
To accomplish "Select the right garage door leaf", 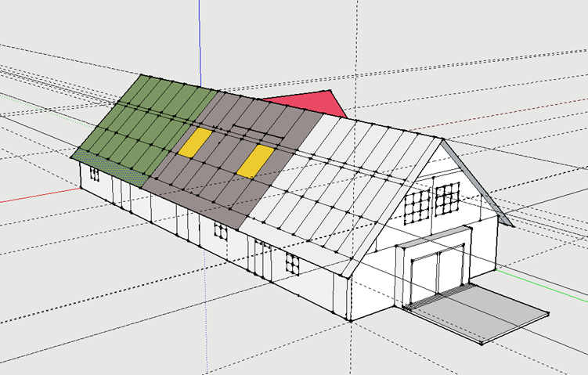I will tap(450, 268).
